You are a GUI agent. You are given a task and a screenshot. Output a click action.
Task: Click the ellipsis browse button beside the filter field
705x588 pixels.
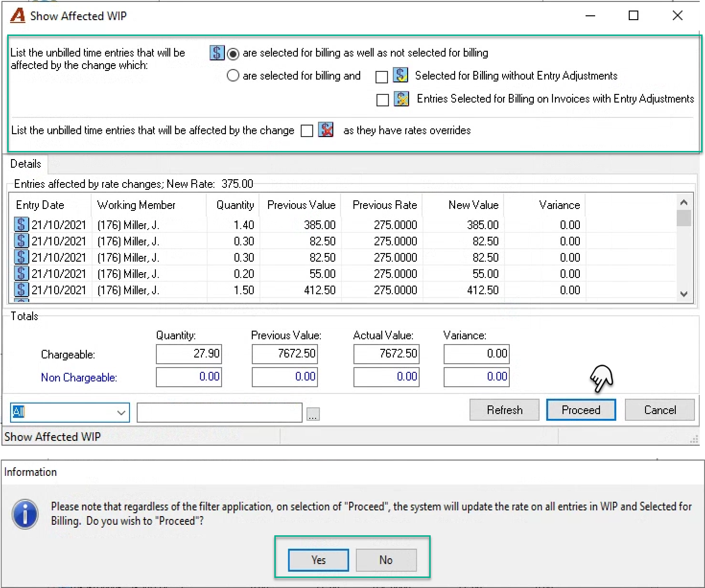313,414
